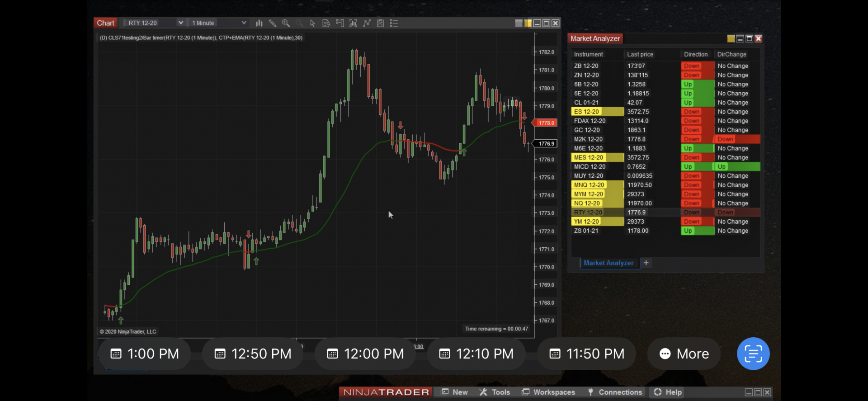Open the indicators icon in Chart toolbar
This screenshot has height=401, width=868.
click(x=367, y=23)
